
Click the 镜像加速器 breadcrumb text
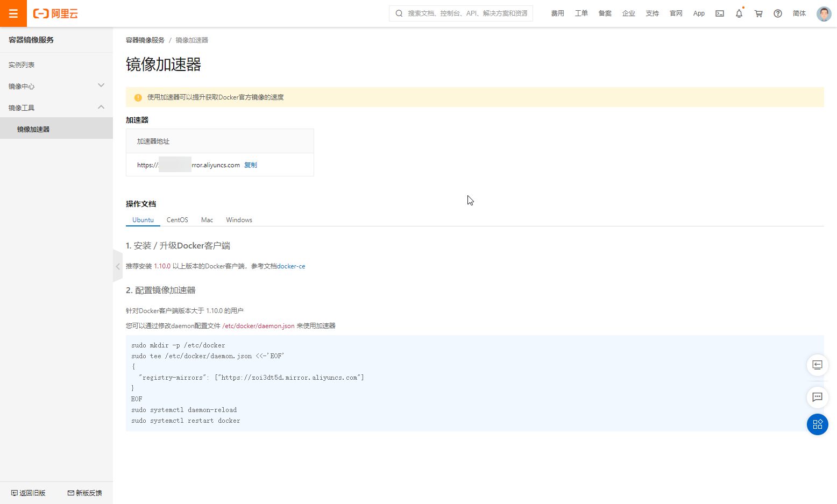(191, 40)
